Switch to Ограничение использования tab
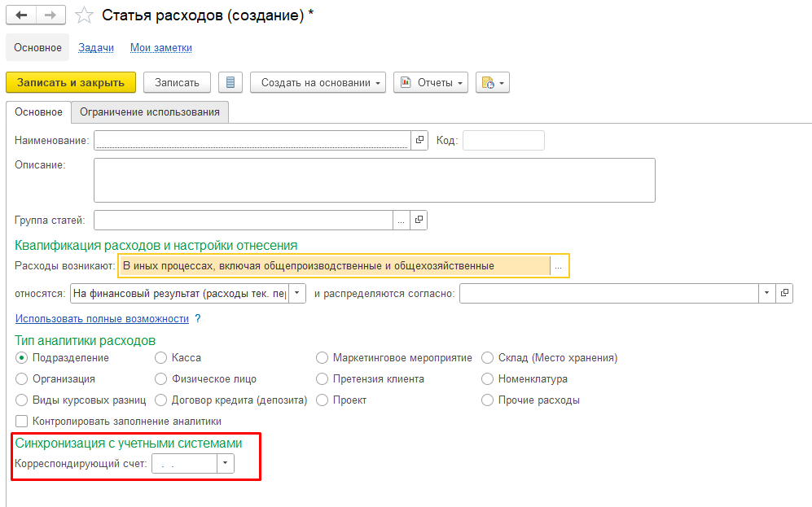812x507 pixels. (x=149, y=111)
